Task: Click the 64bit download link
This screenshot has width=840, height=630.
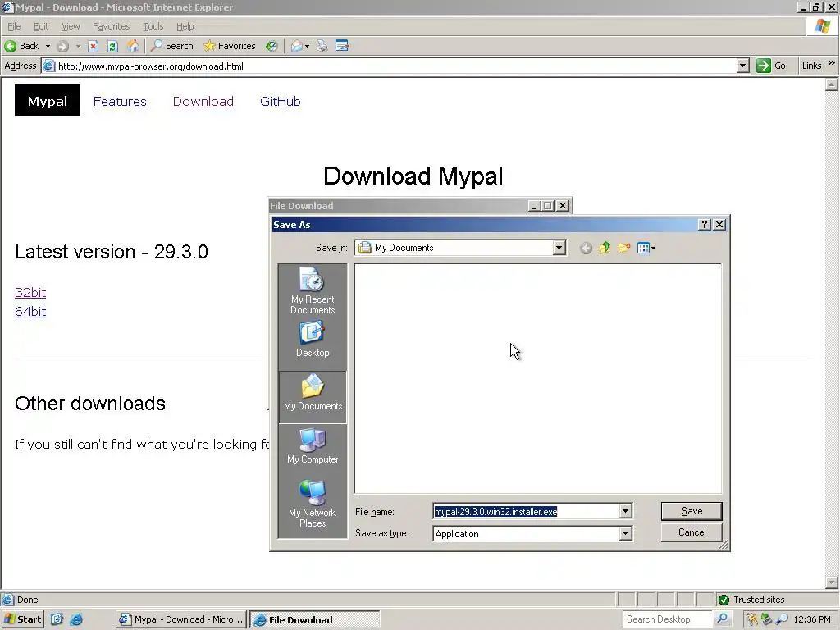Action: click(x=30, y=311)
